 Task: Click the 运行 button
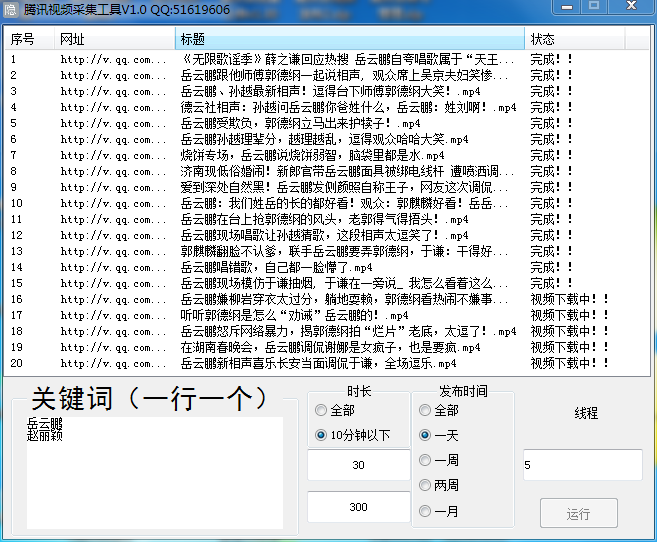pos(579,513)
